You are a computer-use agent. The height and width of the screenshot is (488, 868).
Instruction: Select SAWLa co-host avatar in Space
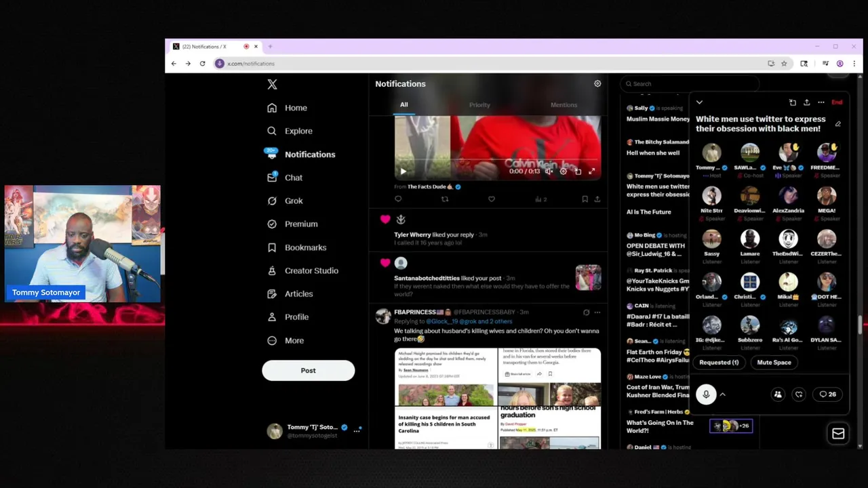(750, 153)
